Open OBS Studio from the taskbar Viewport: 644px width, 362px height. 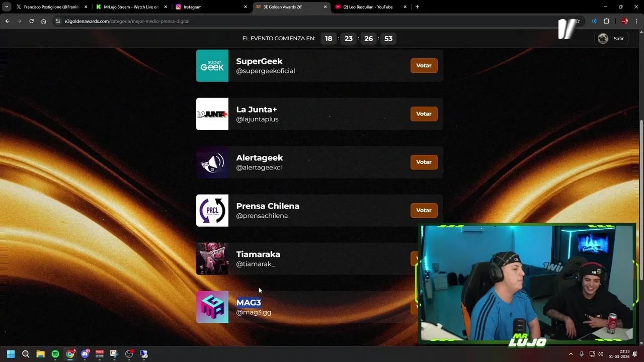pyautogui.click(x=129, y=354)
